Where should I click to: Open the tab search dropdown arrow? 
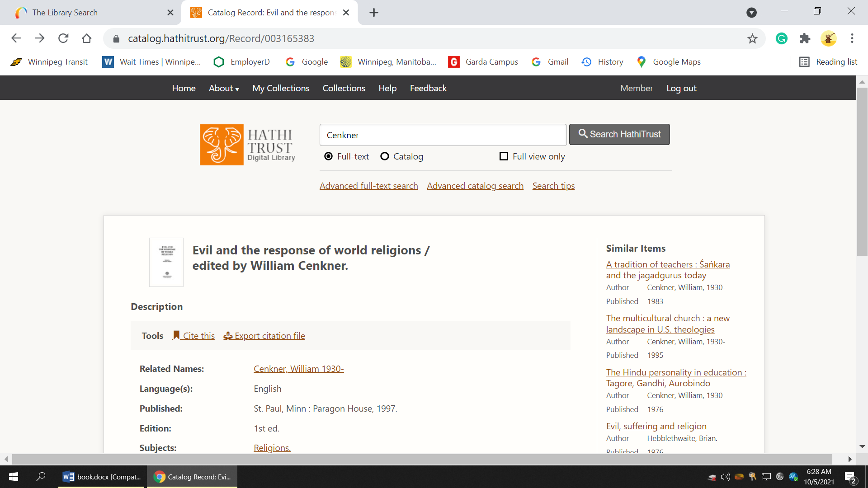(x=751, y=13)
